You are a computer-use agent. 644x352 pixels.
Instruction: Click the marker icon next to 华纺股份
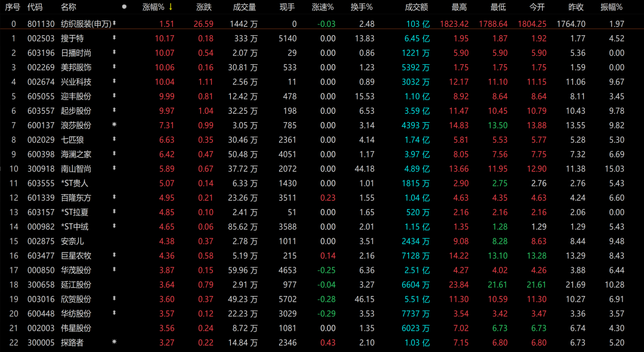point(114,313)
